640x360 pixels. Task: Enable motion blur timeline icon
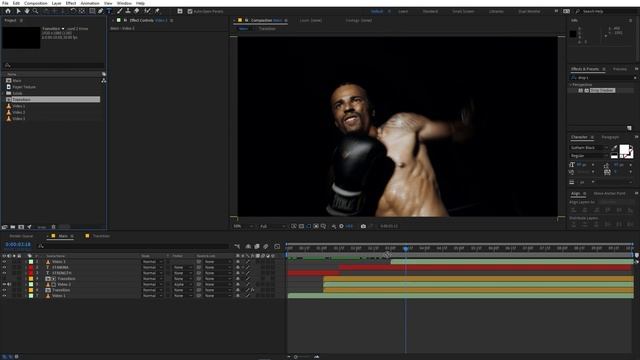pos(266,246)
